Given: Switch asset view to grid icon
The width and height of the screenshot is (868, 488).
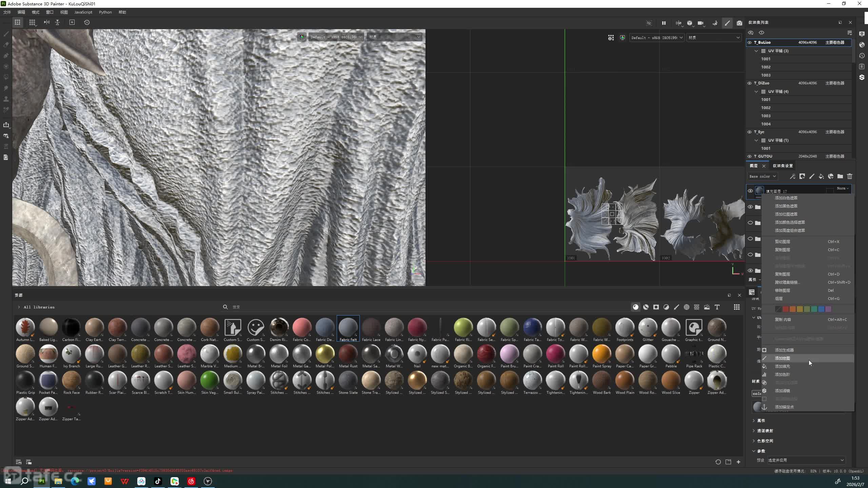Looking at the screenshot, I should click(737, 307).
